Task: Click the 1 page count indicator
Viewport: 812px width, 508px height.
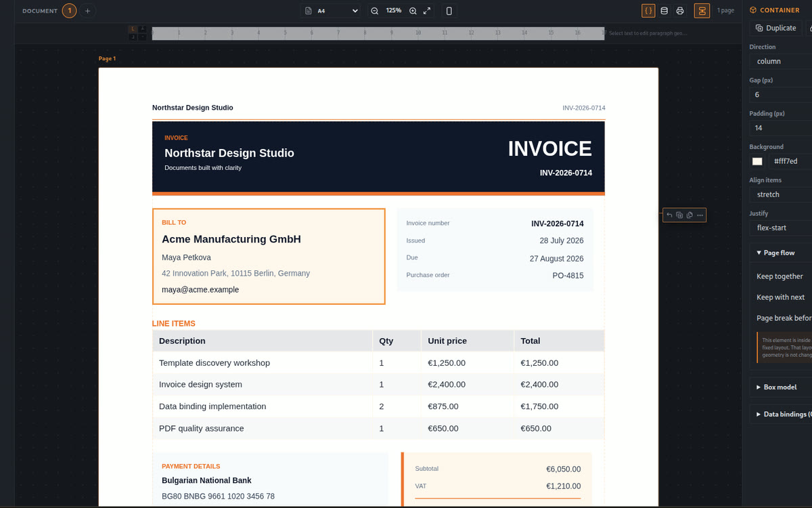Action: [x=726, y=11]
